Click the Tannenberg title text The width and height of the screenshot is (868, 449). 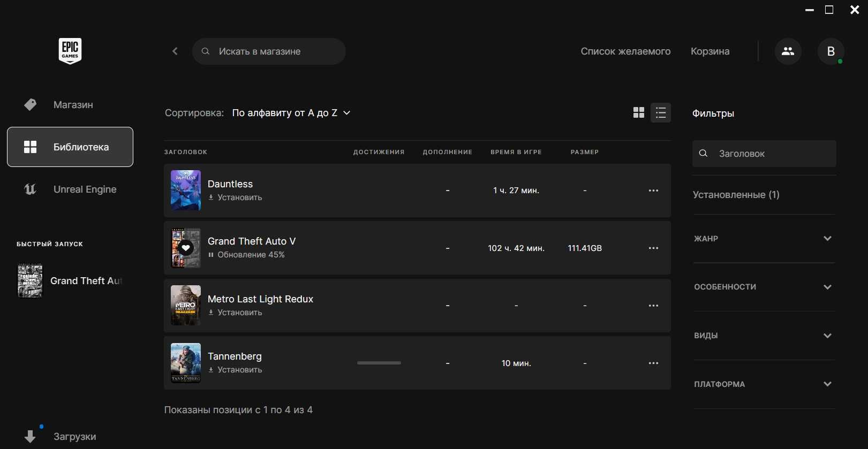235,356
